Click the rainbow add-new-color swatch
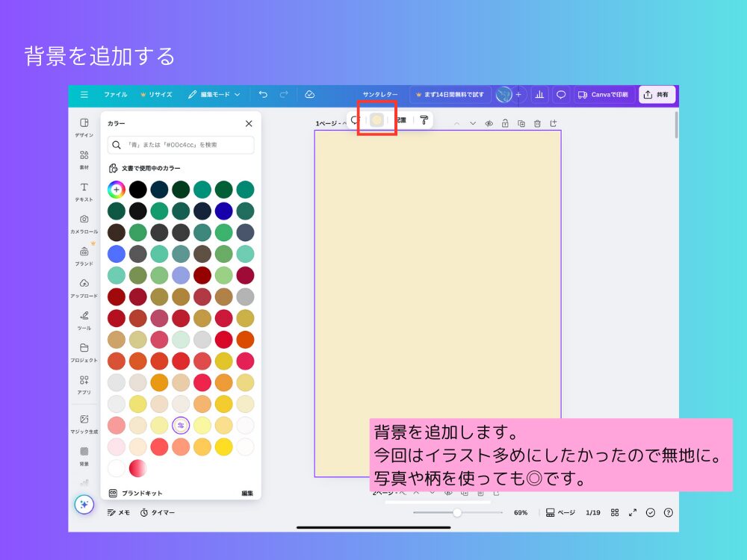The width and height of the screenshot is (747, 560). [117, 189]
